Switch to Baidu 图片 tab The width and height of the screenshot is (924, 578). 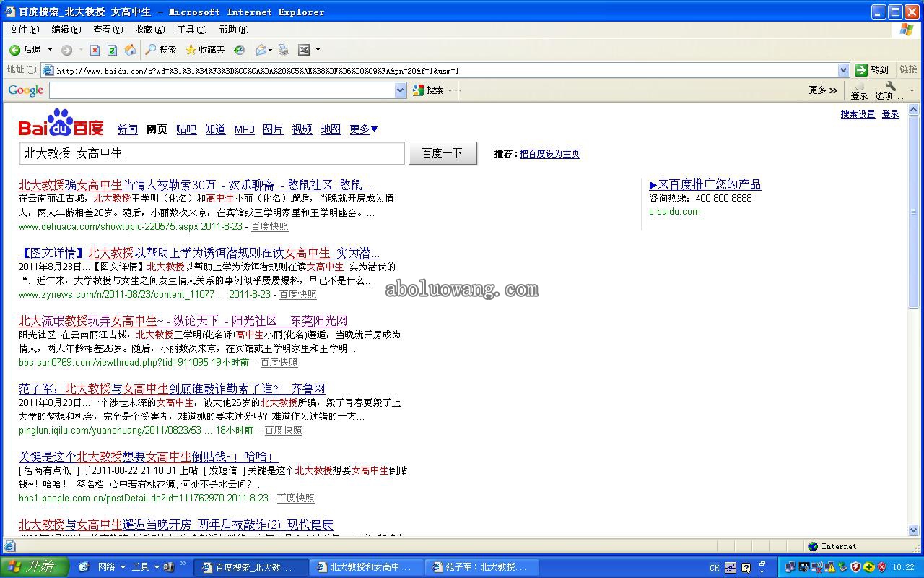[x=273, y=129]
